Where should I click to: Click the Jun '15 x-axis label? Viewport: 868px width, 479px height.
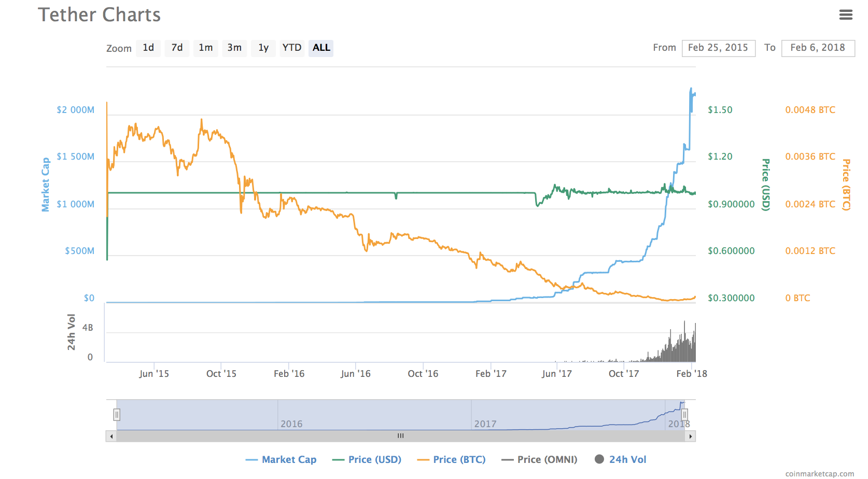(154, 374)
